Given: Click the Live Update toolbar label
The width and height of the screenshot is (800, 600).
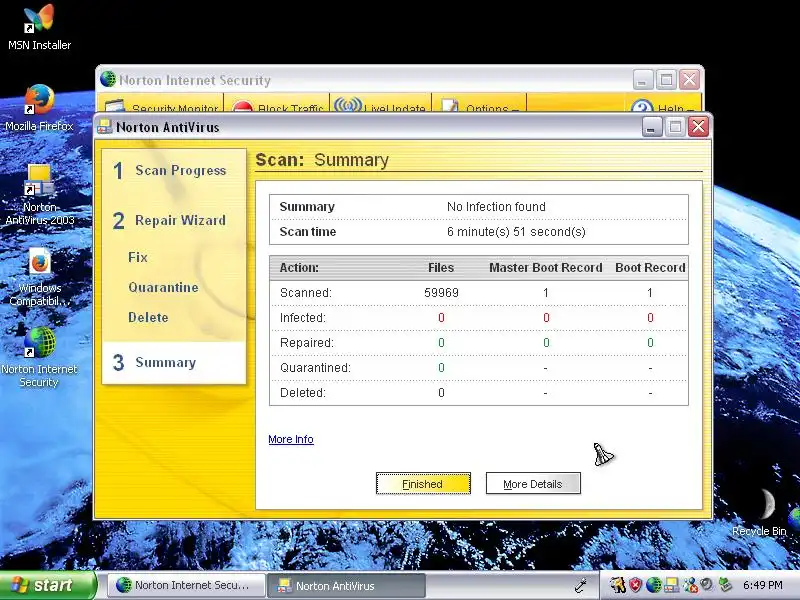Looking at the screenshot, I should click(x=395, y=108).
